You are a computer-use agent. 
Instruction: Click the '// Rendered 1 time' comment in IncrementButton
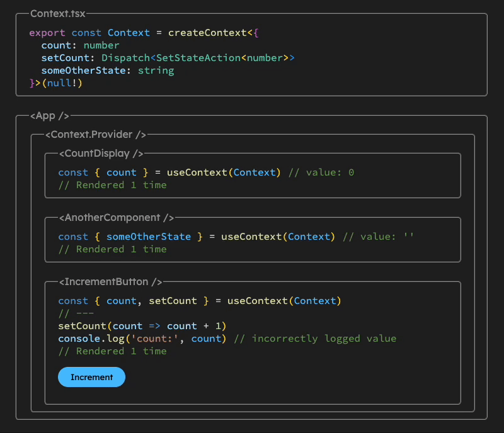(113, 351)
